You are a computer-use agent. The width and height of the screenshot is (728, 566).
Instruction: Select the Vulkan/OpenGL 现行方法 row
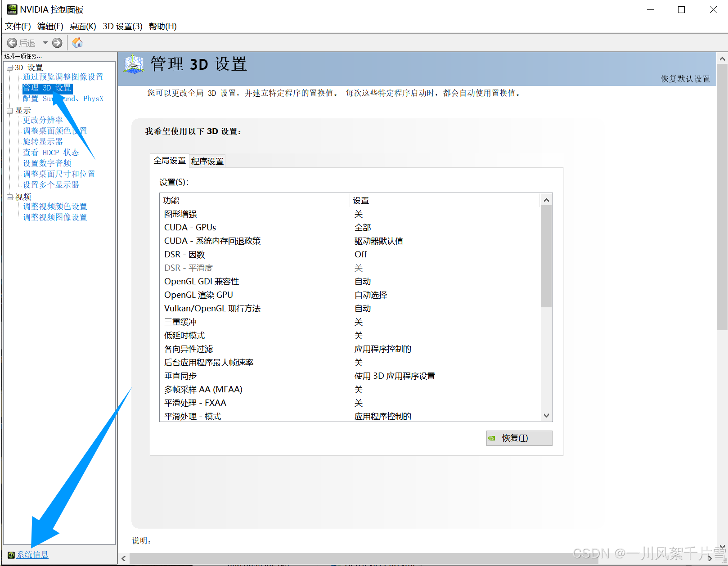click(x=350, y=309)
